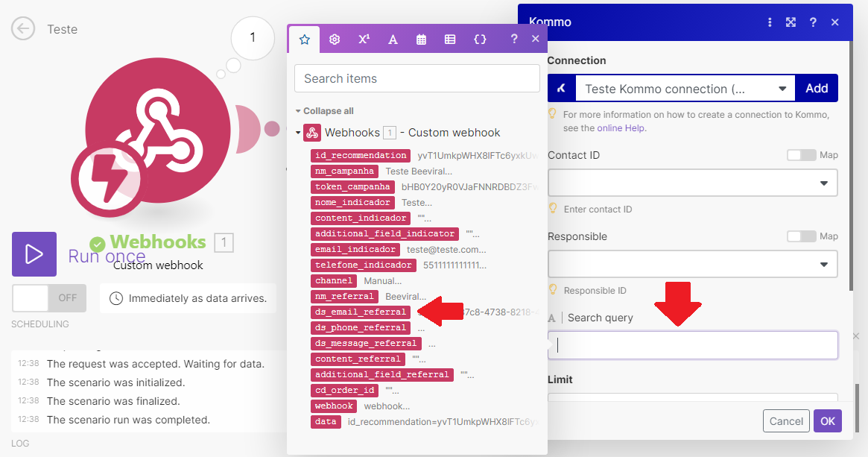Select the channel variable
868x457 pixels.
tap(334, 281)
